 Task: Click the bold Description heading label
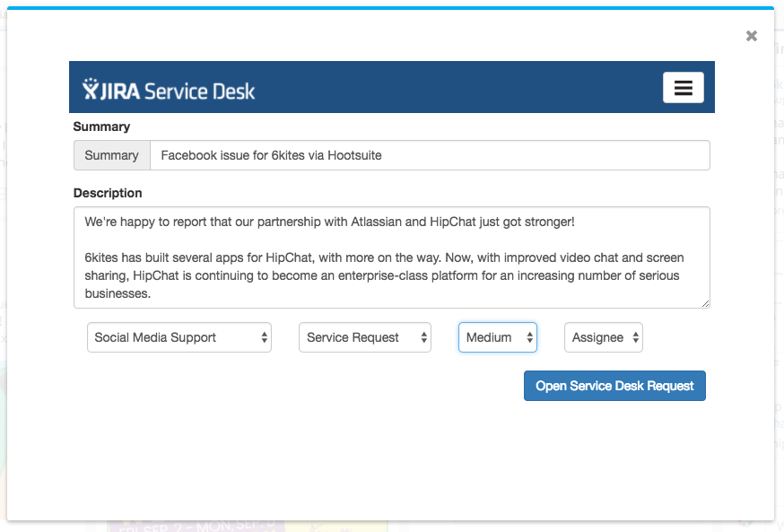click(x=108, y=193)
